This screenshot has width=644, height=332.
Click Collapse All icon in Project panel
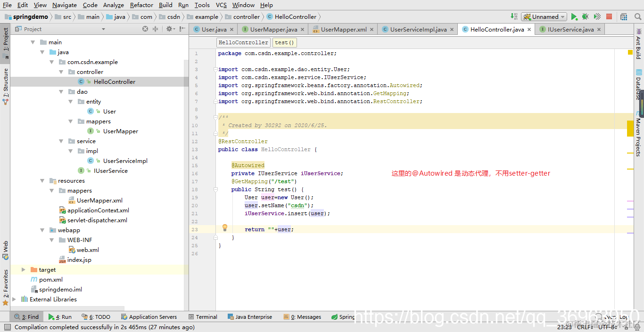155,29
